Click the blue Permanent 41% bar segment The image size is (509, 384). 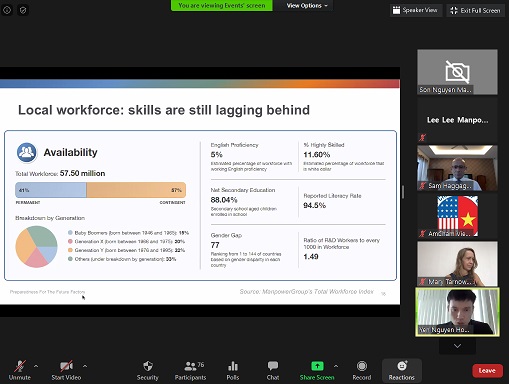pos(51,190)
